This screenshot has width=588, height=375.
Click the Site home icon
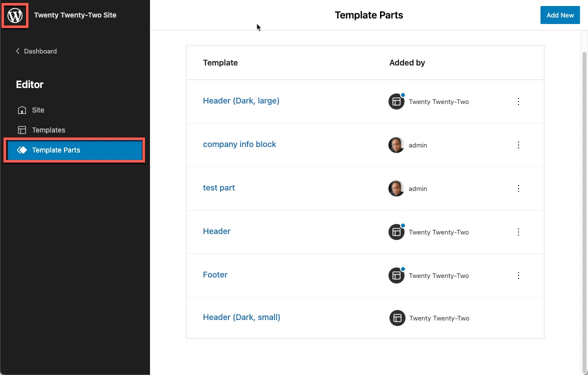coord(21,110)
